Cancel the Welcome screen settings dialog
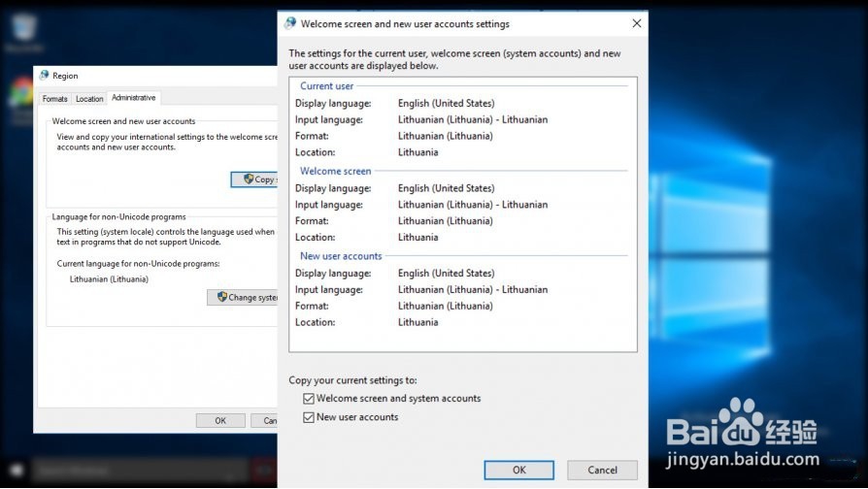 click(x=602, y=470)
